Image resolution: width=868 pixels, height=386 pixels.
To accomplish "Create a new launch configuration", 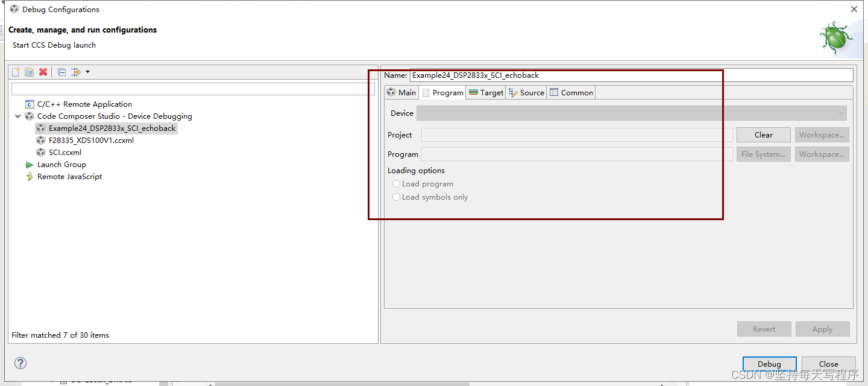I will pos(15,72).
